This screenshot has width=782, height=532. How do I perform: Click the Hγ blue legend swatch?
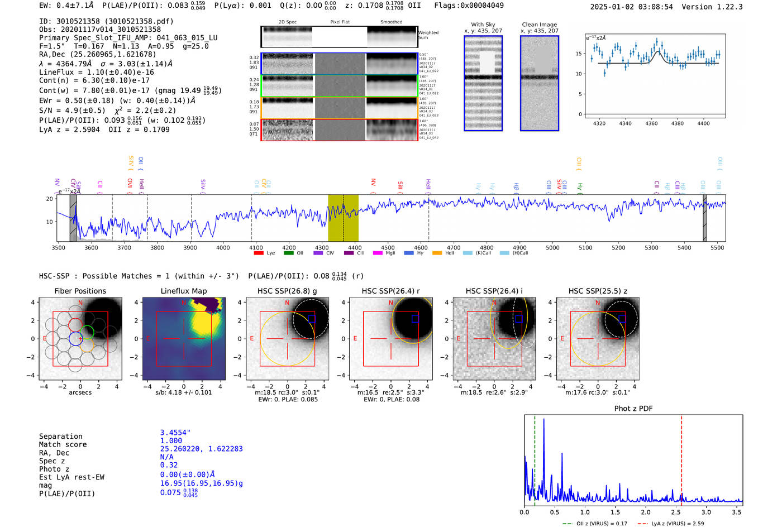pos(409,253)
